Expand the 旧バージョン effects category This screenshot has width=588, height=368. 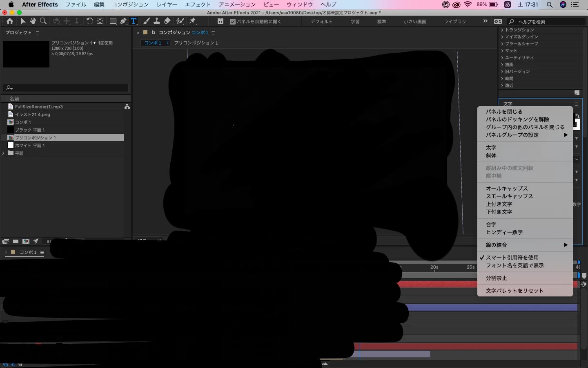point(502,72)
